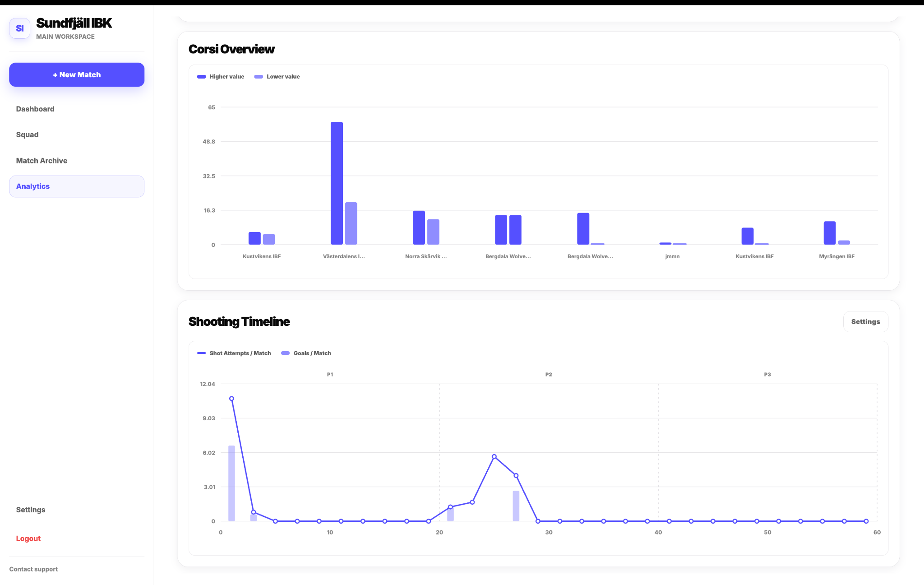Click the Shooting Timeline heading
This screenshot has width=924, height=585.
click(239, 322)
